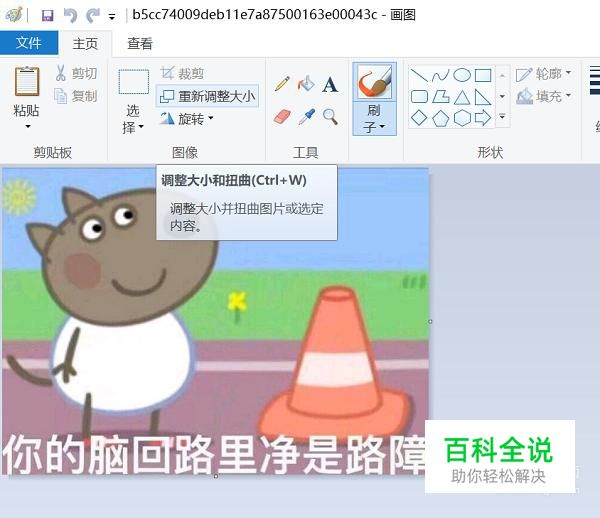Select the Magnifier tool
This screenshot has height=518, width=600.
tap(330, 116)
